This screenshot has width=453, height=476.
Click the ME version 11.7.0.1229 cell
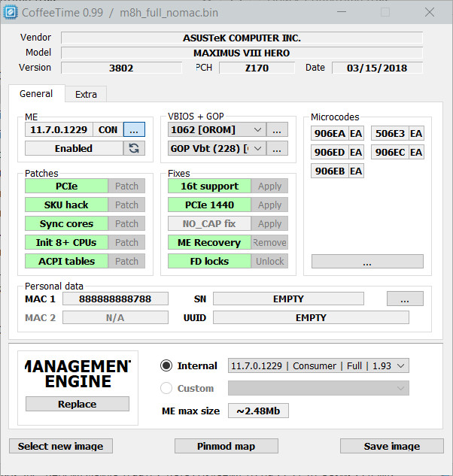click(x=59, y=129)
